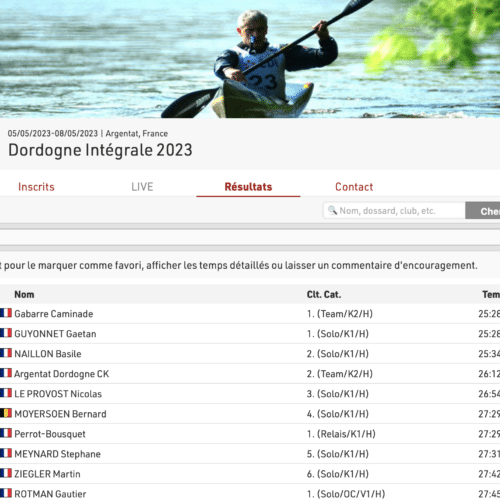Click the Nom column header
This screenshot has height=500, width=500.
pyautogui.click(x=24, y=294)
